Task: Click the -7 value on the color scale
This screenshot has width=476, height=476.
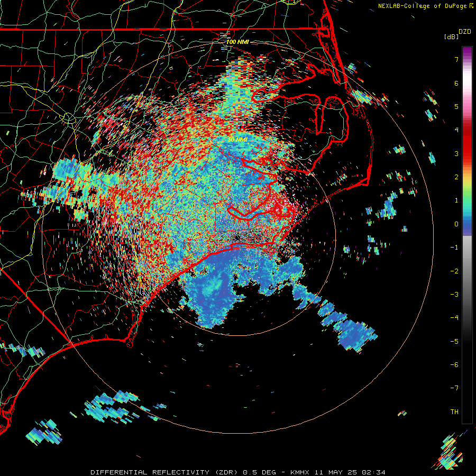Action: tap(454, 388)
